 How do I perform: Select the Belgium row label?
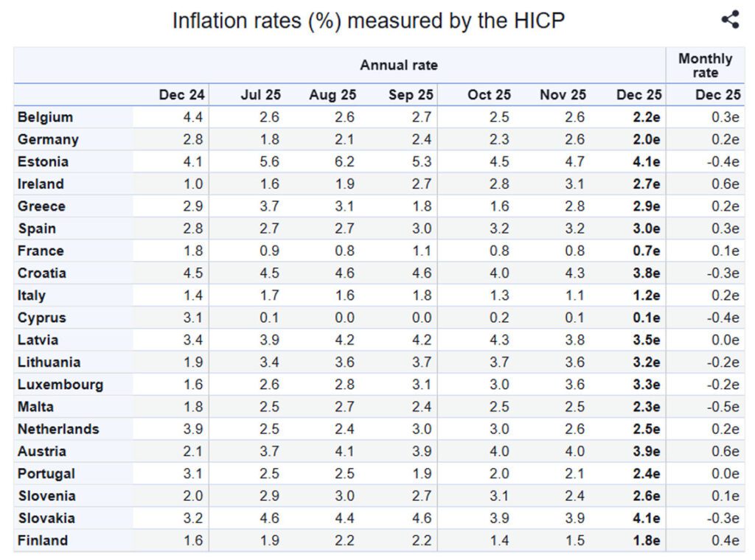46,117
